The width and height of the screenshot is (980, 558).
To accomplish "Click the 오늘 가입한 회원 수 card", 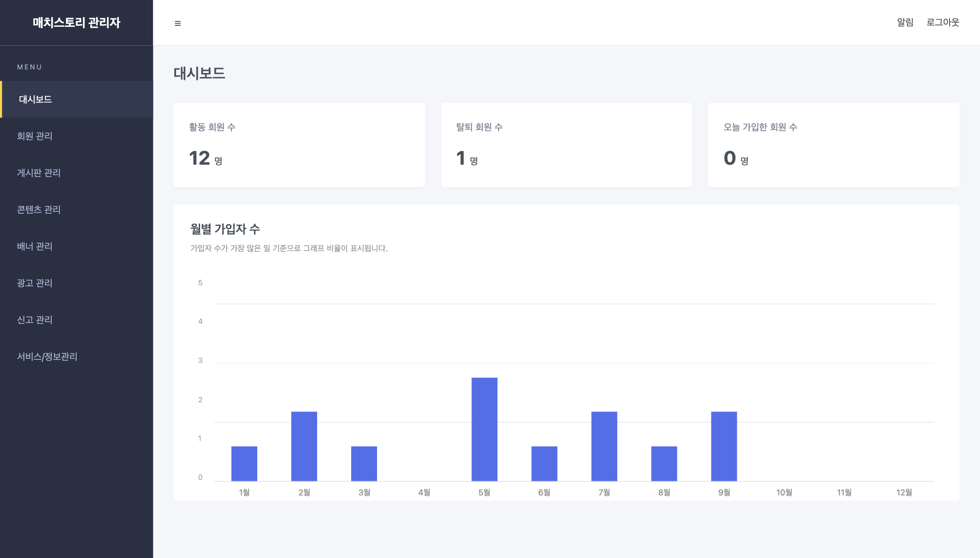I will (x=833, y=145).
